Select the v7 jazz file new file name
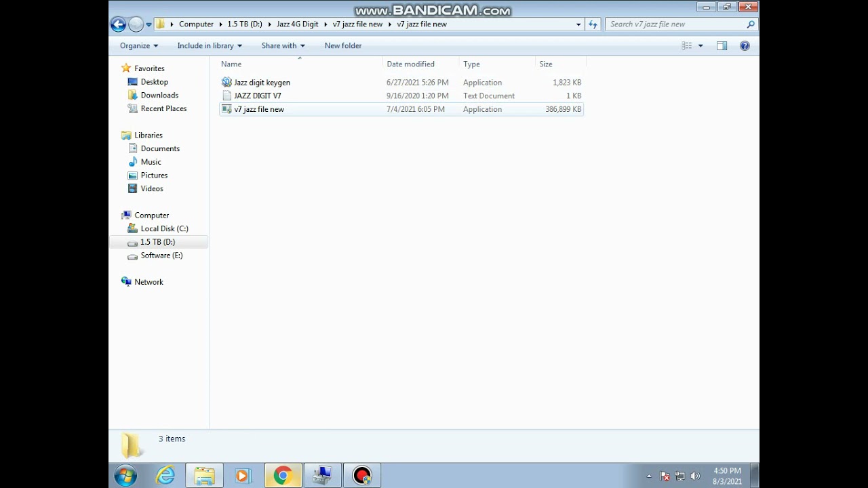Viewport: 868px width, 488px height. point(259,109)
